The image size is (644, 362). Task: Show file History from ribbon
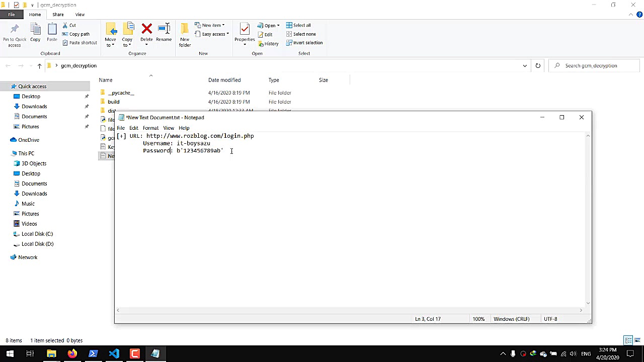pos(268,44)
